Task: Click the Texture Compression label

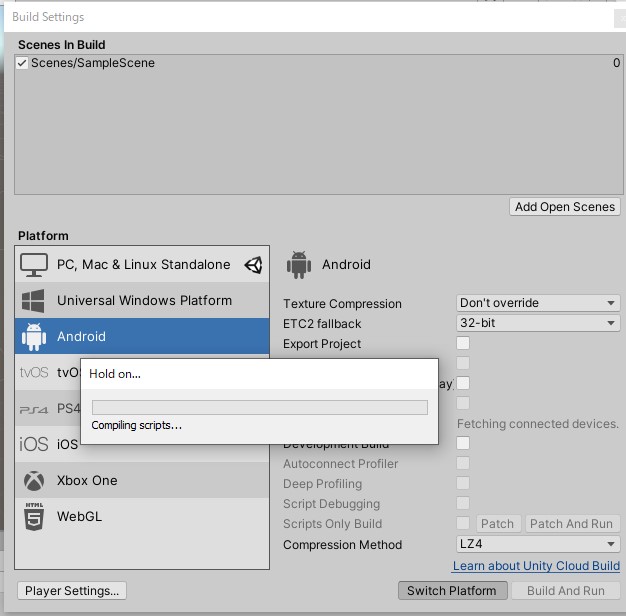Action: pos(342,304)
